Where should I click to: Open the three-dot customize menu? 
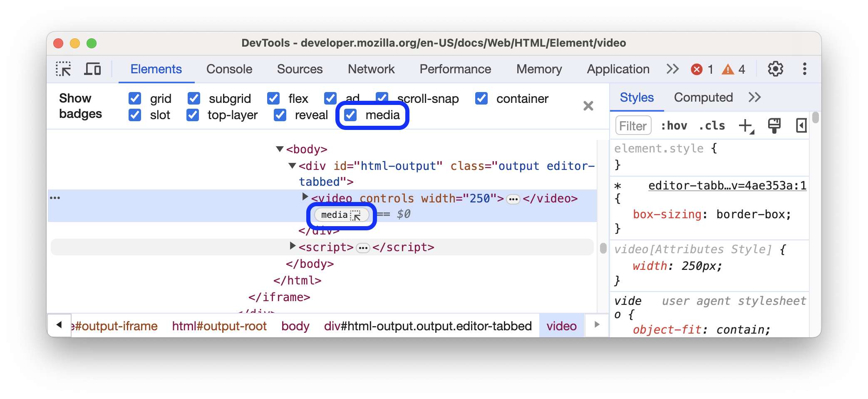point(804,69)
